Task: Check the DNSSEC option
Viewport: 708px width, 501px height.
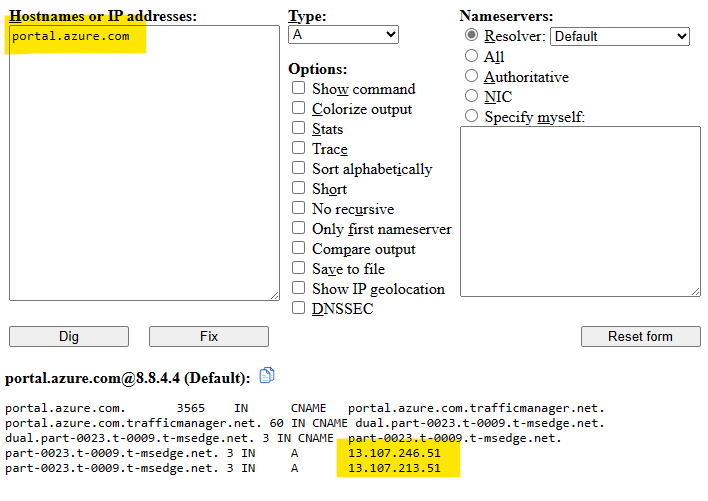Action: coord(298,307)
